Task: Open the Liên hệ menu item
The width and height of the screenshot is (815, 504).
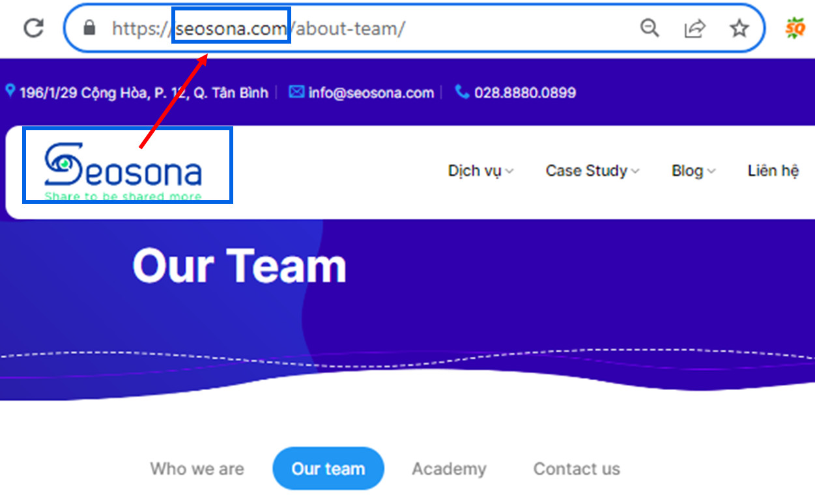Action: coord(773,171)
